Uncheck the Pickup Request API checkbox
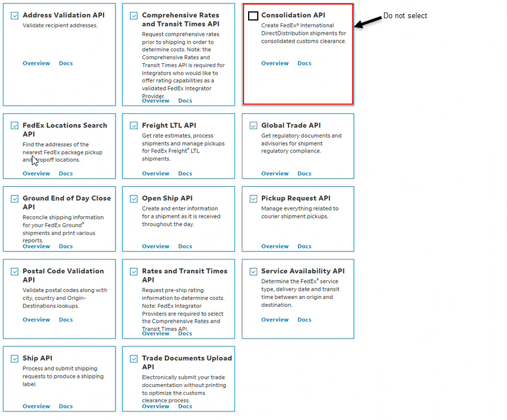The image size is (507, 420). 253,199
